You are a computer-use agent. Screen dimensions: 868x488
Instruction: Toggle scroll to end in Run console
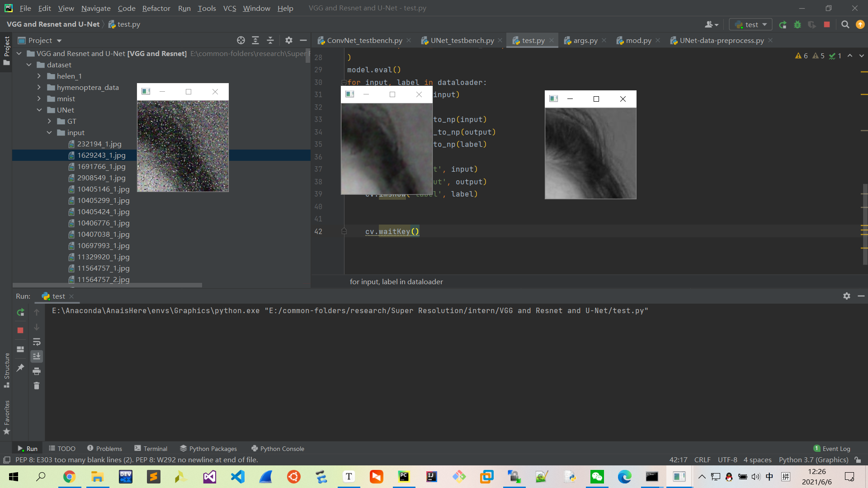pos(37,357)
